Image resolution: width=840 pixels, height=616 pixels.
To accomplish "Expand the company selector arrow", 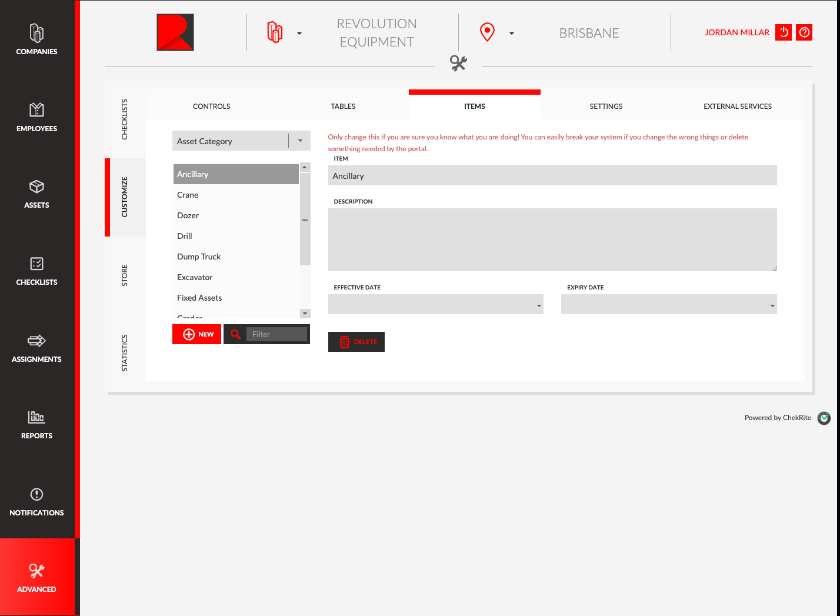I will [299, 34].
